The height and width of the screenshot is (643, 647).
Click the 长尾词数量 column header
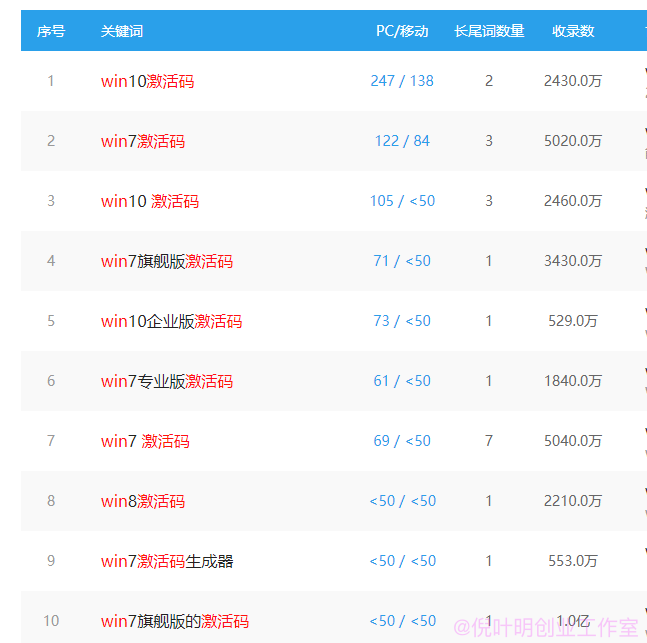[x=489, y=31]
